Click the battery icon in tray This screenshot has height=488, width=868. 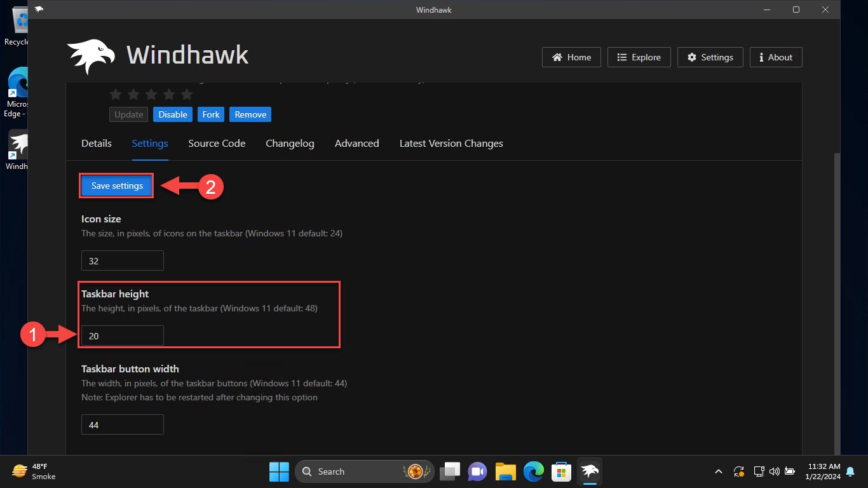click(x=790, y=471)
